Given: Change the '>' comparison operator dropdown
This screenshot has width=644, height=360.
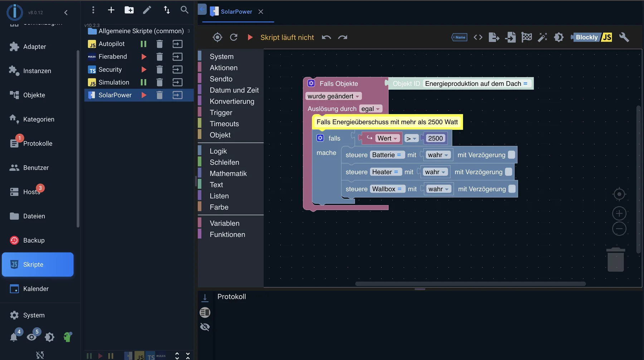Looking at the screenshot, I should pyautogui.click(x=411, y=138).
